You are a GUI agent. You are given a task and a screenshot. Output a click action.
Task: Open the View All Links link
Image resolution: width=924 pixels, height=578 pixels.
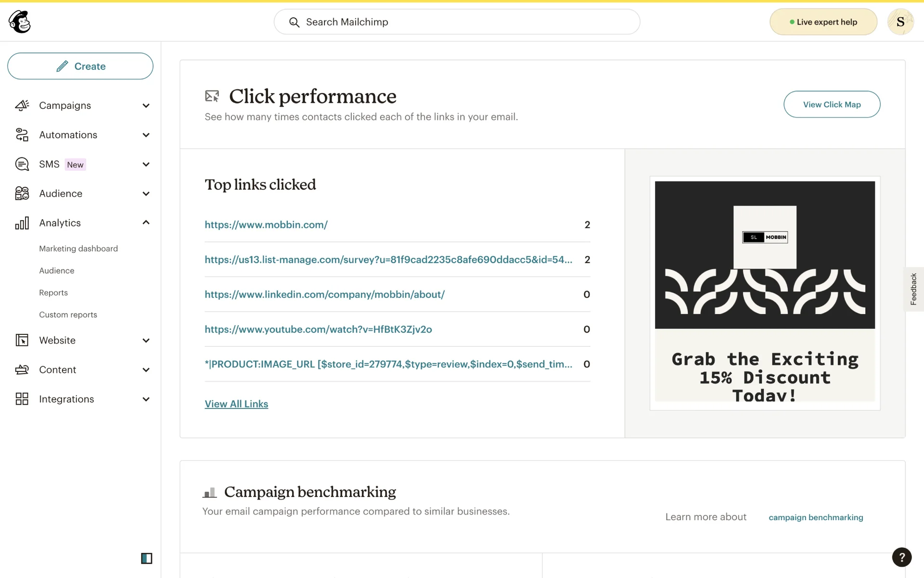click(x=236, y=404)
